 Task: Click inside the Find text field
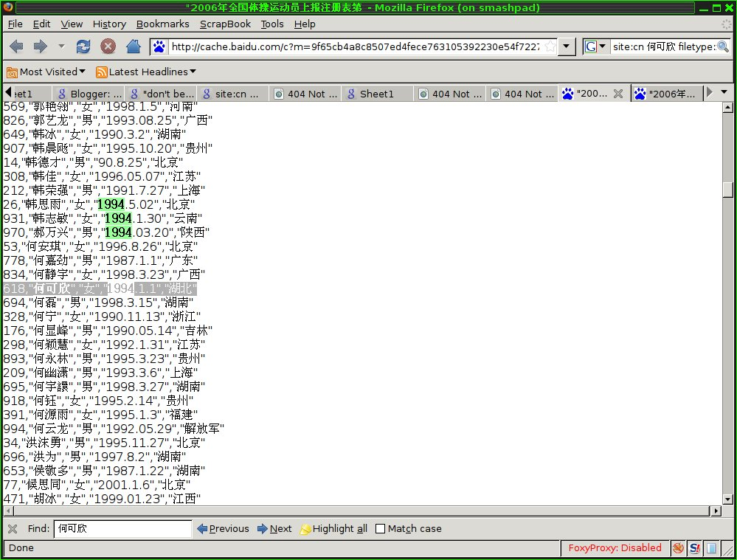pos(122,528)
